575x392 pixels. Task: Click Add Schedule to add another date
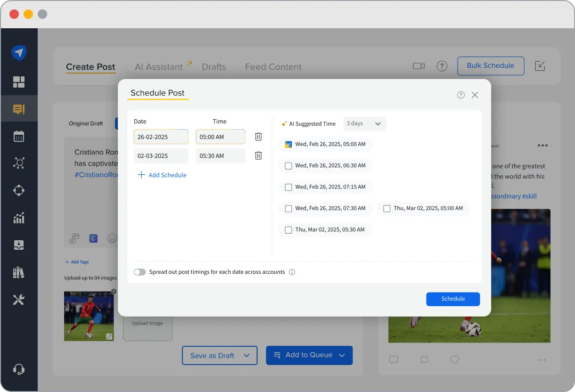click(162, 175)
